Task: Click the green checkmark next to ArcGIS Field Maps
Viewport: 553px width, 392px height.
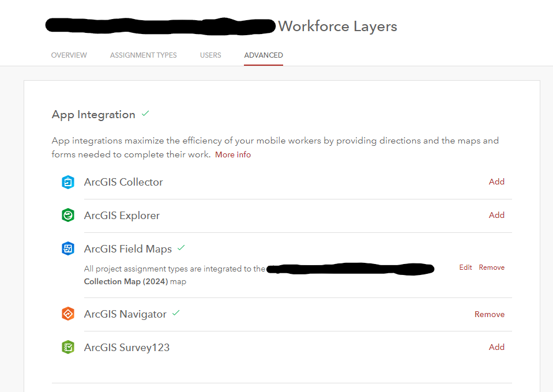Action: click(181, 248)
